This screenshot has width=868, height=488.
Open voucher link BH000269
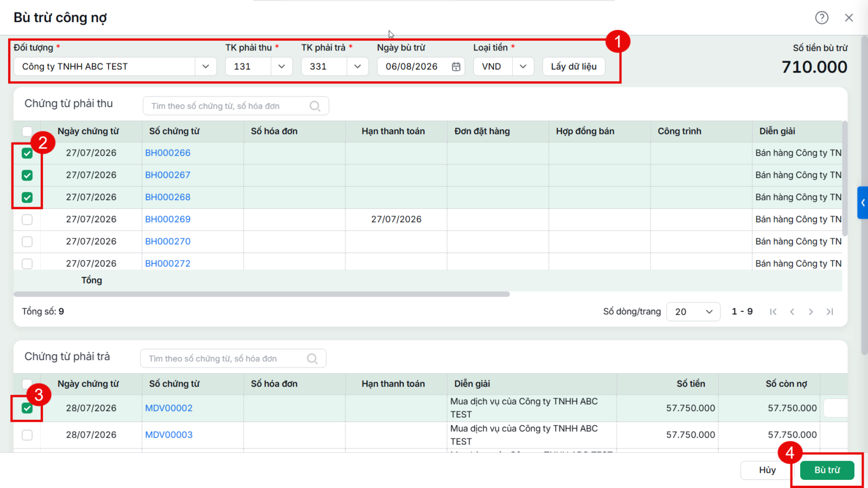pyautogui.click(x=168, y=220)
